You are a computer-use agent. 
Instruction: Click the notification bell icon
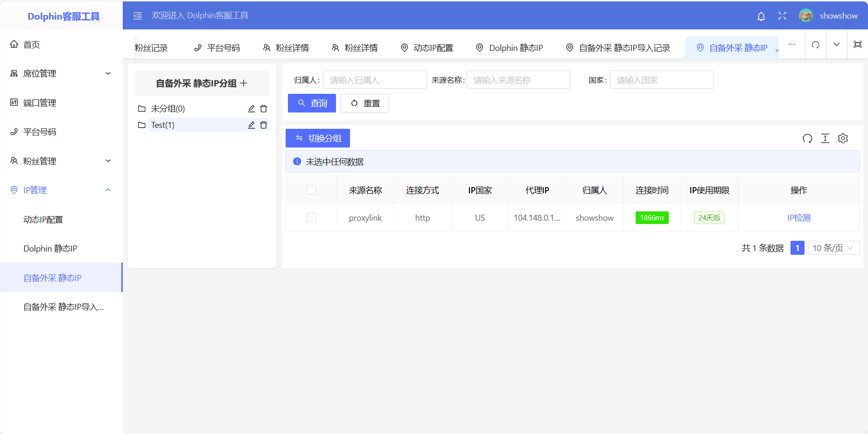761,16
